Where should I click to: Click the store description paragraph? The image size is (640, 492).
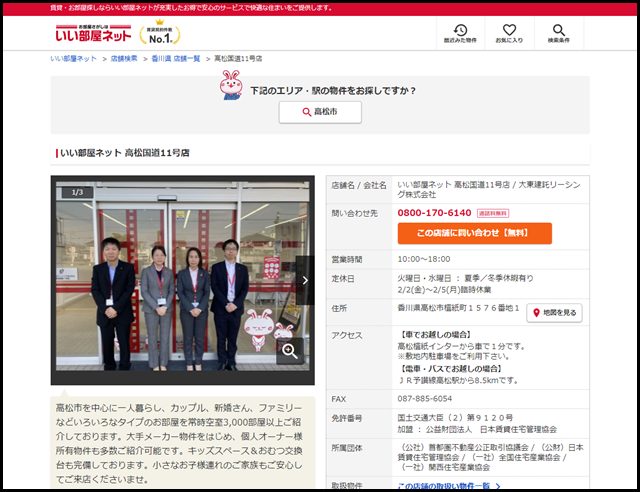(179, 443)
